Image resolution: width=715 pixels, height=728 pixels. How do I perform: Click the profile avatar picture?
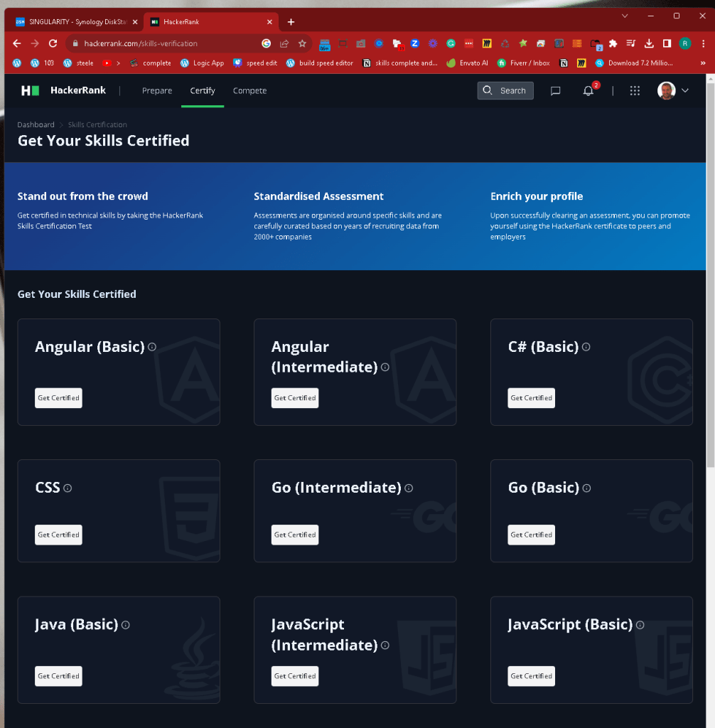pyautogui.click(x=666, y=90)
